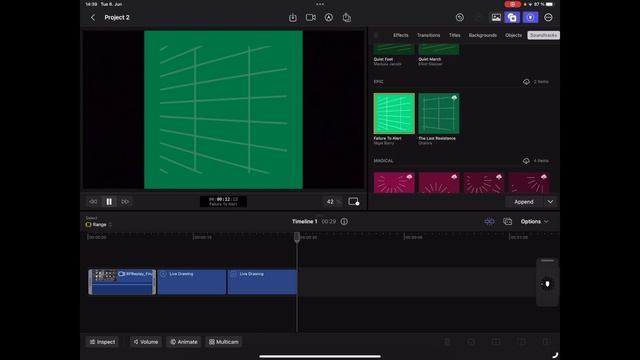Click the timecode display in viewer
This screenshot has width=640, height=360.
point(223,201)
